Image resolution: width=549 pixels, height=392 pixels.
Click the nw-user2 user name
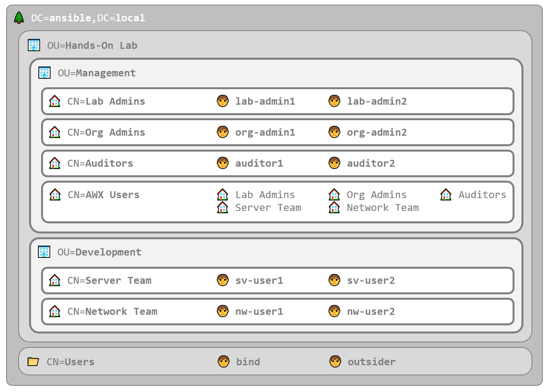[x=371, y=312]
